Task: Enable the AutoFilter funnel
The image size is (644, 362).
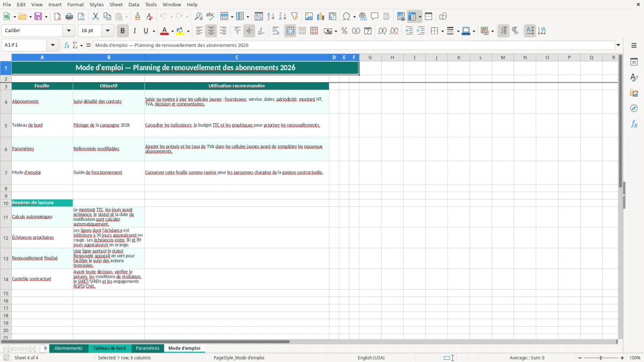Action: [295, 17]
